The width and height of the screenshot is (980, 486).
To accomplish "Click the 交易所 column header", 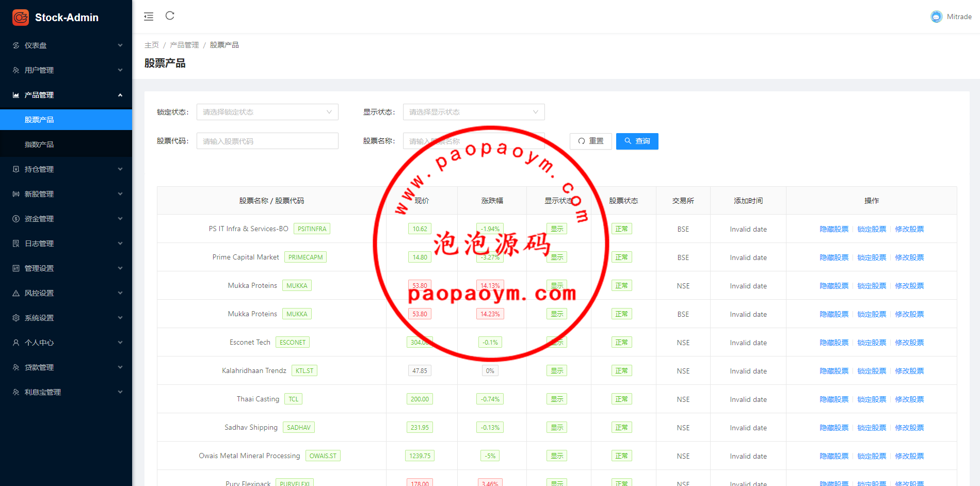I will coord(683,201).
